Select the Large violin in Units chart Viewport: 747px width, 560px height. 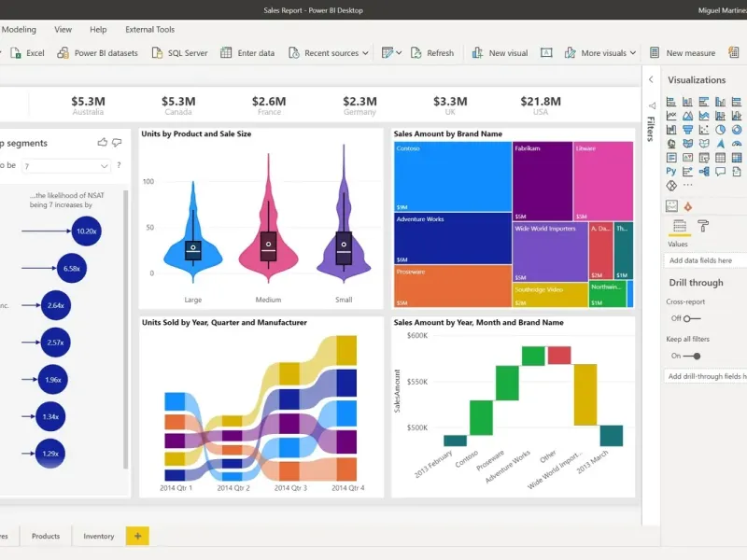pos(193,232)
